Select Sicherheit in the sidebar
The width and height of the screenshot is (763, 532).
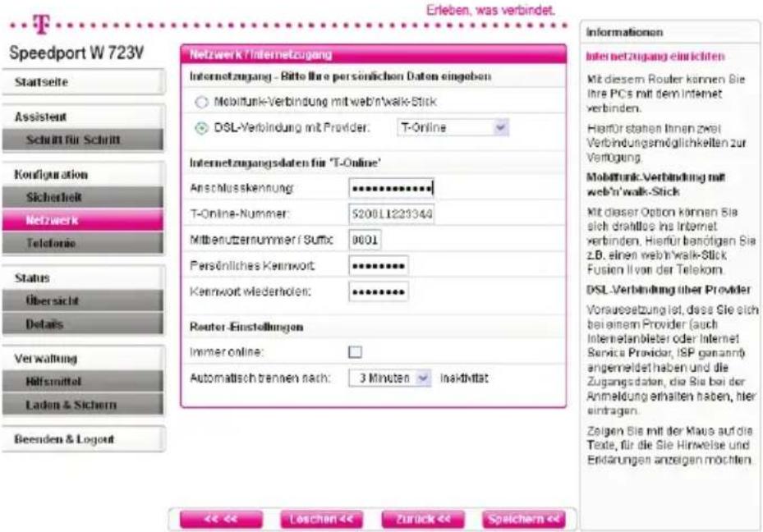[x=83, y=197]
